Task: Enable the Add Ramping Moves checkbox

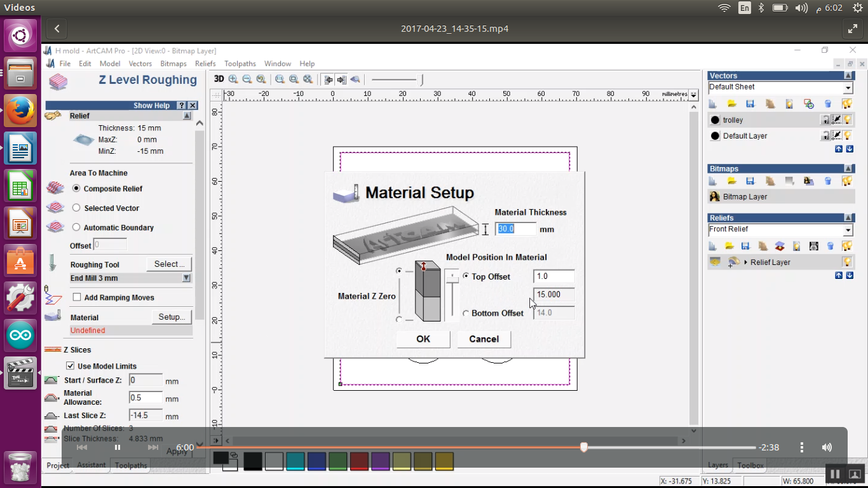Action: pyautogui.click(x=77, y=297)
